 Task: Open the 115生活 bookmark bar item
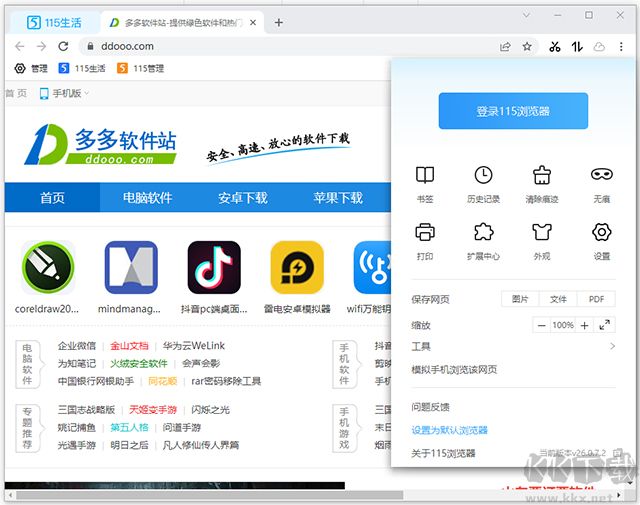(x=82, y=68)
